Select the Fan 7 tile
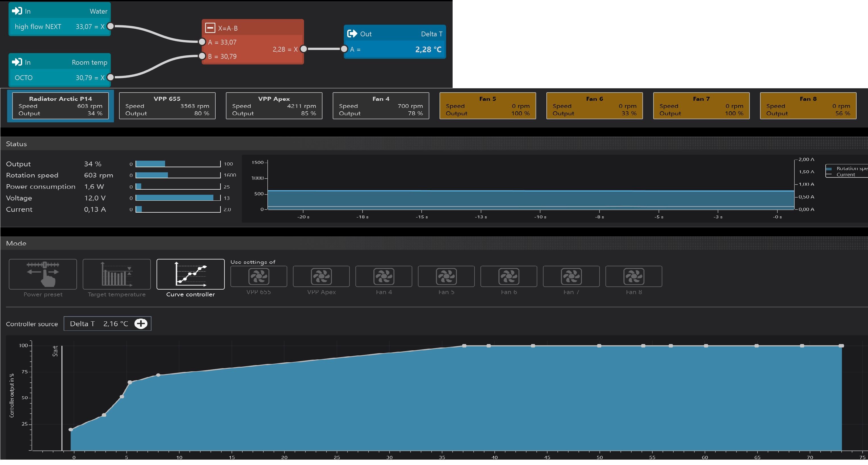The image size is (868, 465). (701, 106)
